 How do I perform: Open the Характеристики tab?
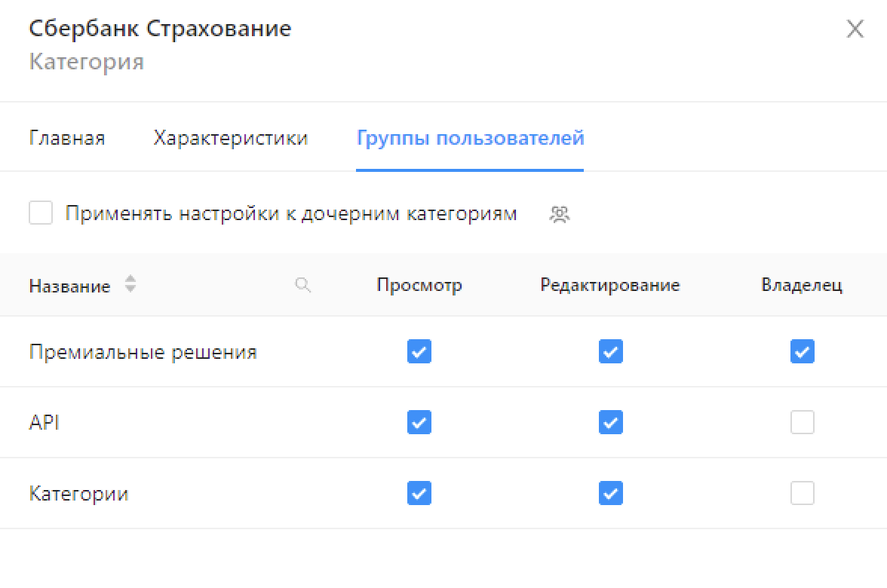pos(230,139)
